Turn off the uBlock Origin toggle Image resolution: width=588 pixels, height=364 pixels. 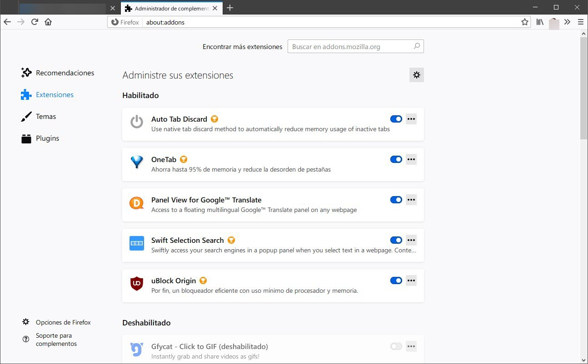click(x=396, y=280)
